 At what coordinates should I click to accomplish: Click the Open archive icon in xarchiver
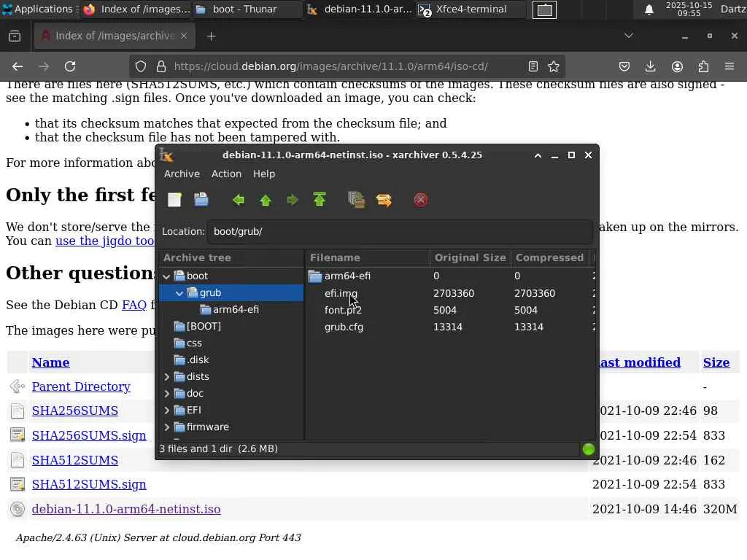[x=201, y=200]
